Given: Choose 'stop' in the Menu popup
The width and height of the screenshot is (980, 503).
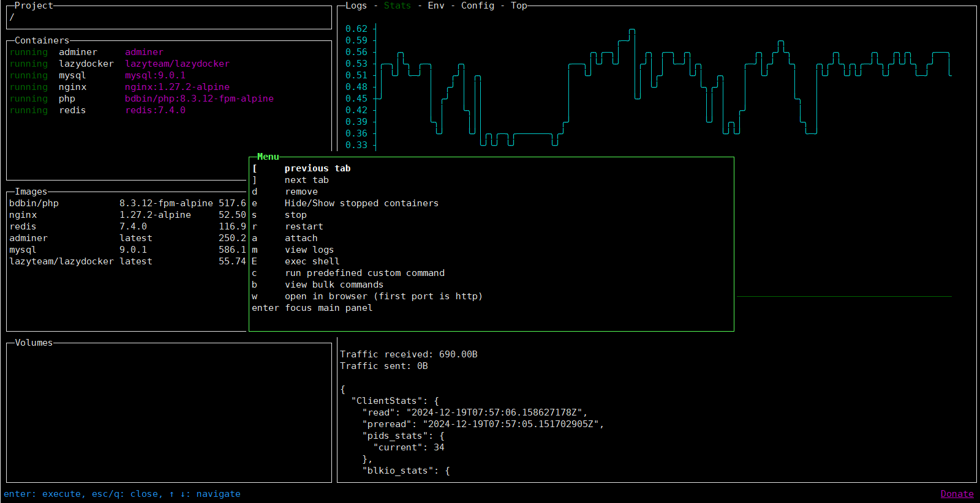Looking at the screenshot, I should coord(491,215).
